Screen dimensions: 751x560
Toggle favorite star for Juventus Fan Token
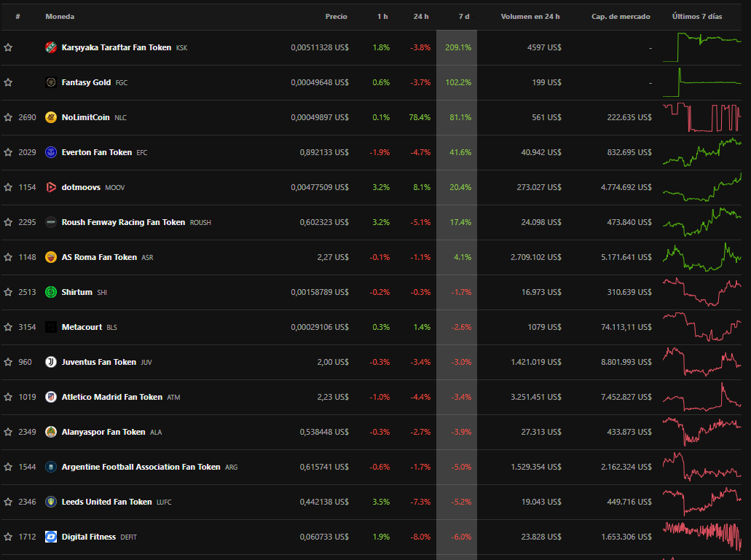(8, 362)
